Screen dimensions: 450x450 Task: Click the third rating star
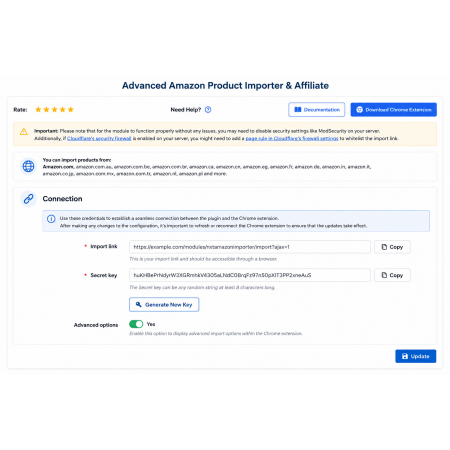pos(54,109)
